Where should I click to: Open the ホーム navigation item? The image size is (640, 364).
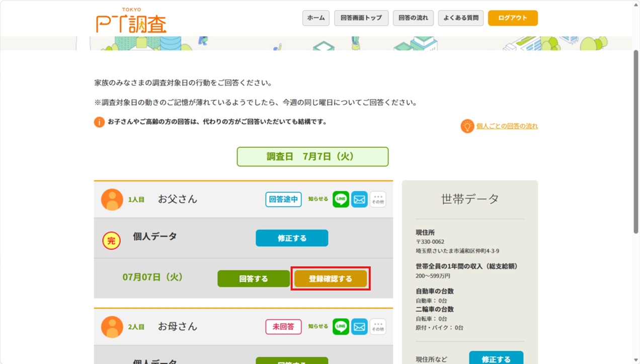tap(316, 18)
